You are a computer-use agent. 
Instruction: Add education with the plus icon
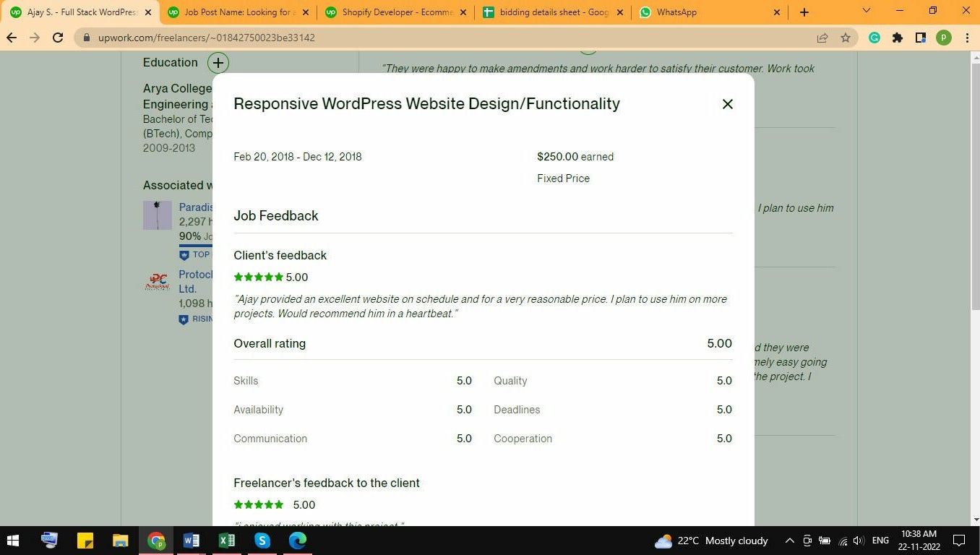(x=218, y=63)
